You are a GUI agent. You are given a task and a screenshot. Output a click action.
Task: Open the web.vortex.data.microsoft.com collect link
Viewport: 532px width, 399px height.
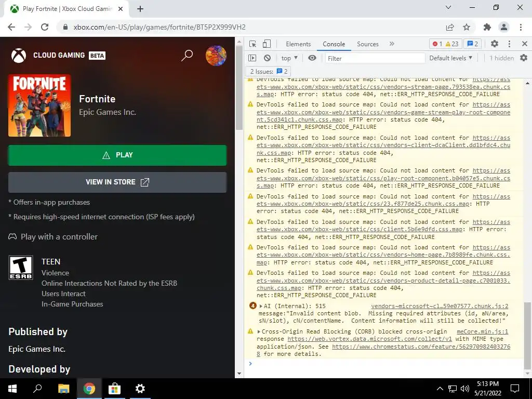click(x=370, y=339)
